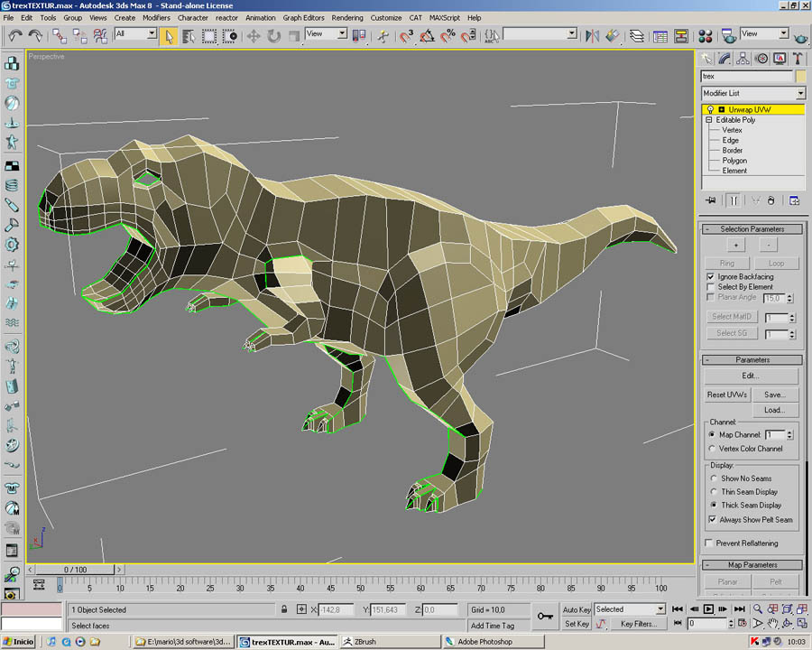The width and height of the screenshot is (812, 650).
Task: Open the MAXScript menu
Action: [x=444, y=18]
